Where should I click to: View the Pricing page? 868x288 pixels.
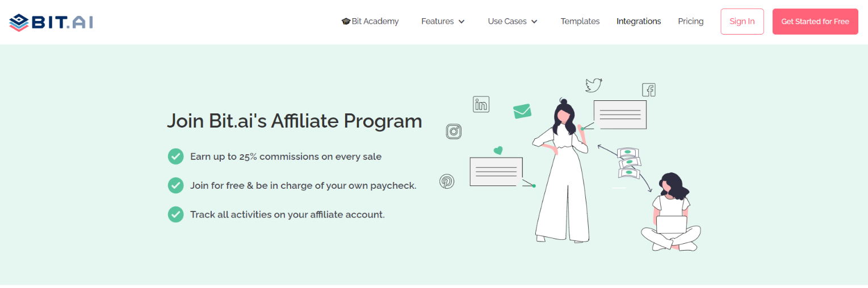coord(691,22)
